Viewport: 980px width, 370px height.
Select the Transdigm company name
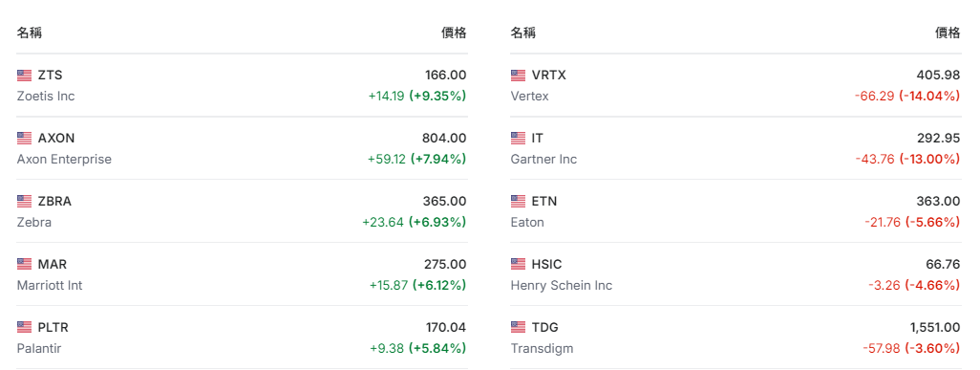(542, 349)
